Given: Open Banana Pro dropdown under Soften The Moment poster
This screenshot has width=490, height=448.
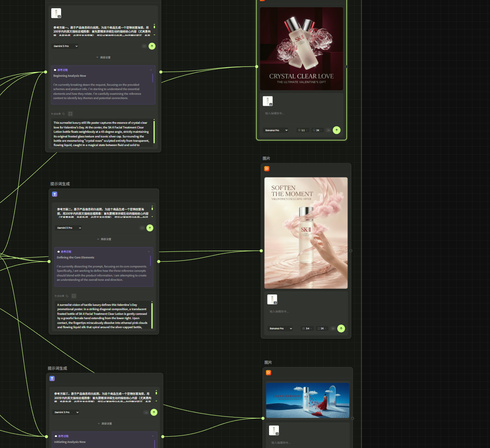Looking at the screenshot, I should [280, 329].
